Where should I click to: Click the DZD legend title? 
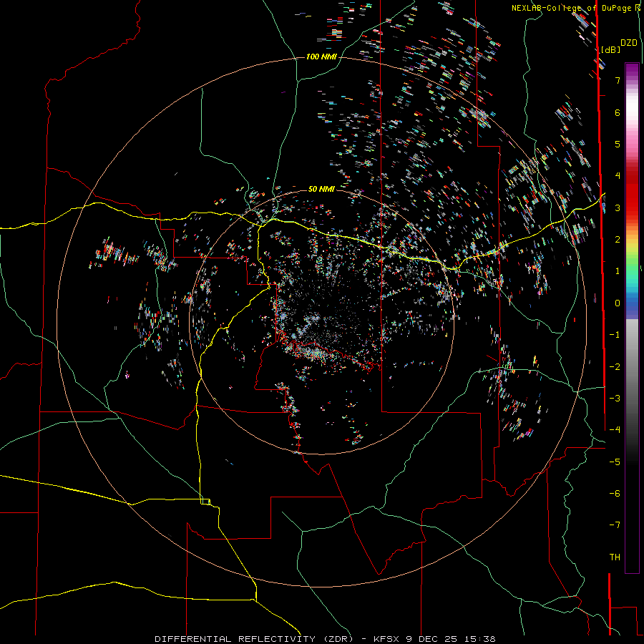pos(629,43)
